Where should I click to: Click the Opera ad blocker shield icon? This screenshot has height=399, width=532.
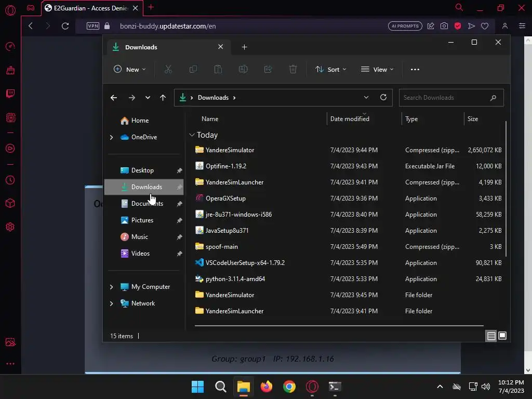[458, 26]
